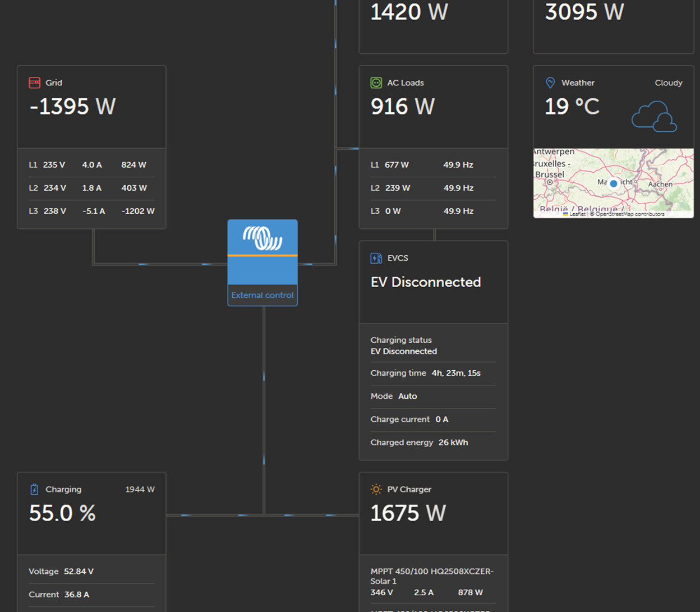Click AC Loads L1 frequency 49.9 Hz

458,165
